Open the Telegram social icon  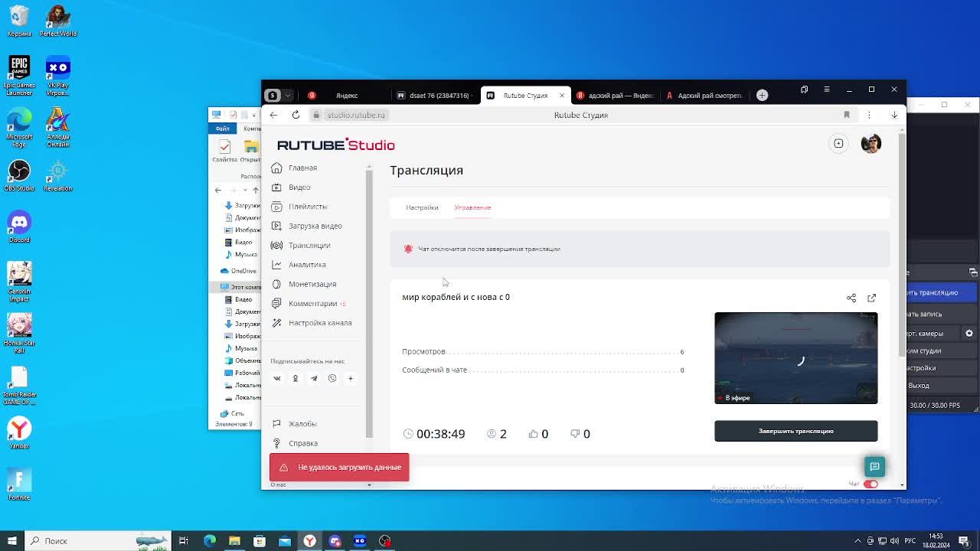[314, 378]
